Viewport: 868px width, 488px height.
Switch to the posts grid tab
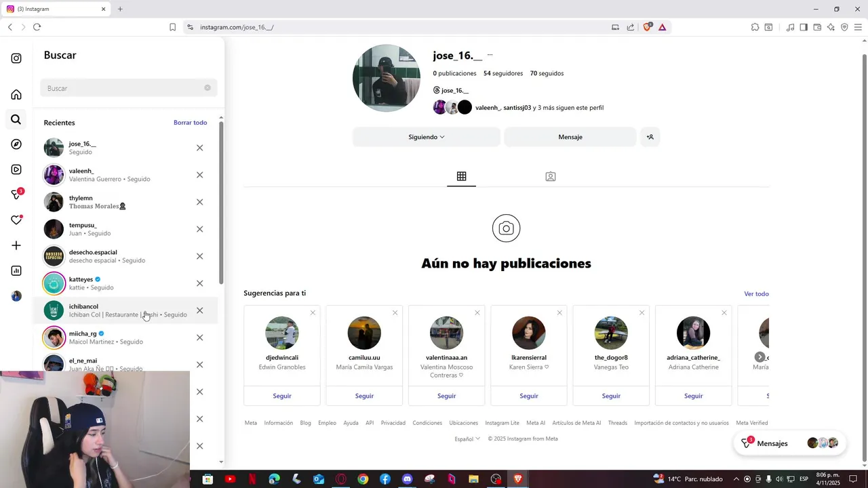[x=461, y=176]
